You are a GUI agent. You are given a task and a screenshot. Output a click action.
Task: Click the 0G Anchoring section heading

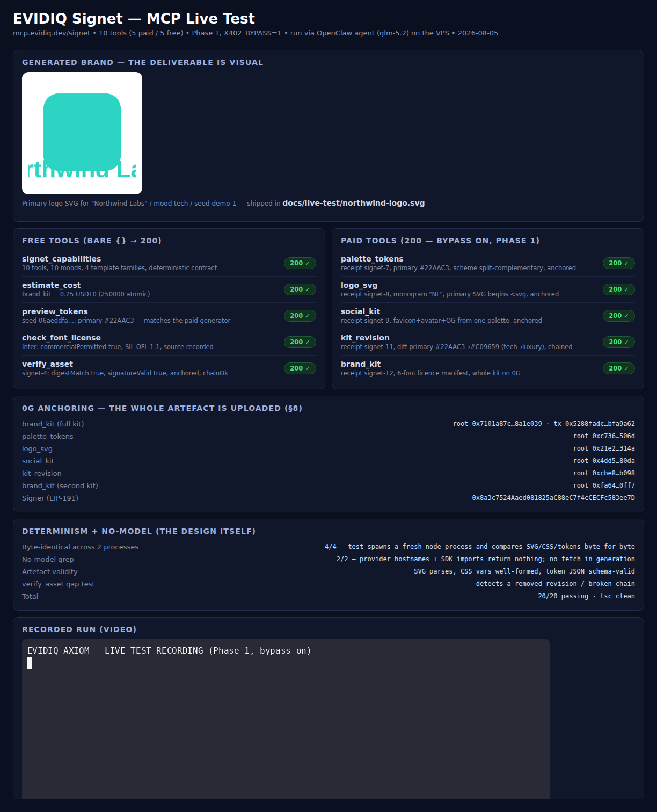(x=162, y=408)
